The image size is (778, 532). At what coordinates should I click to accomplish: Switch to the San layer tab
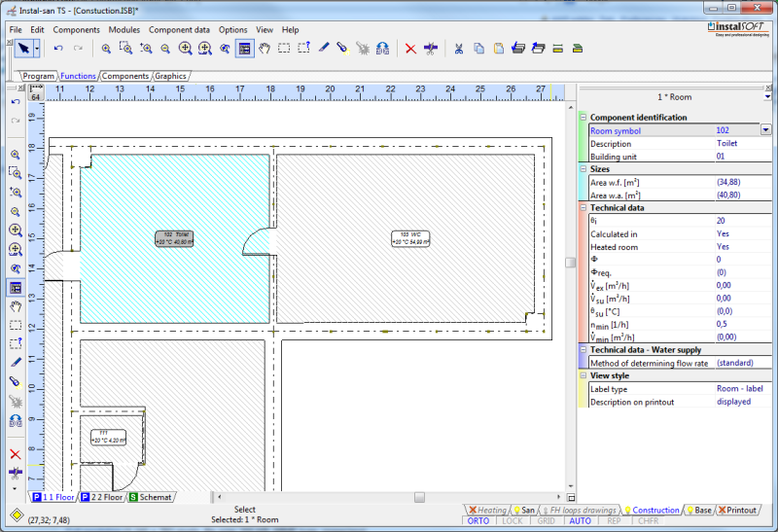(524, 511)
